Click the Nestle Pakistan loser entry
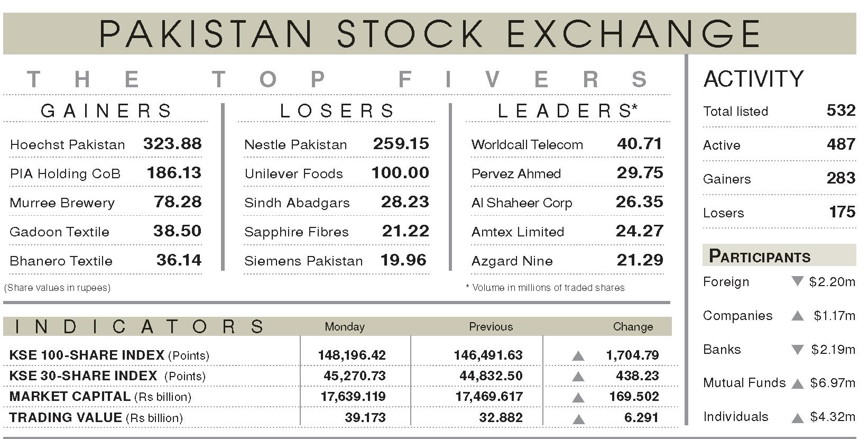The image size is (868, 439). click(336, 144)
